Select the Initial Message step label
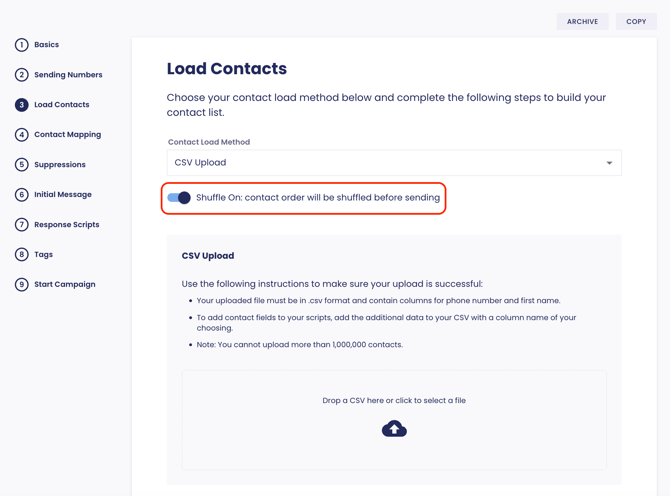670x496 pixels. [63, 194]
